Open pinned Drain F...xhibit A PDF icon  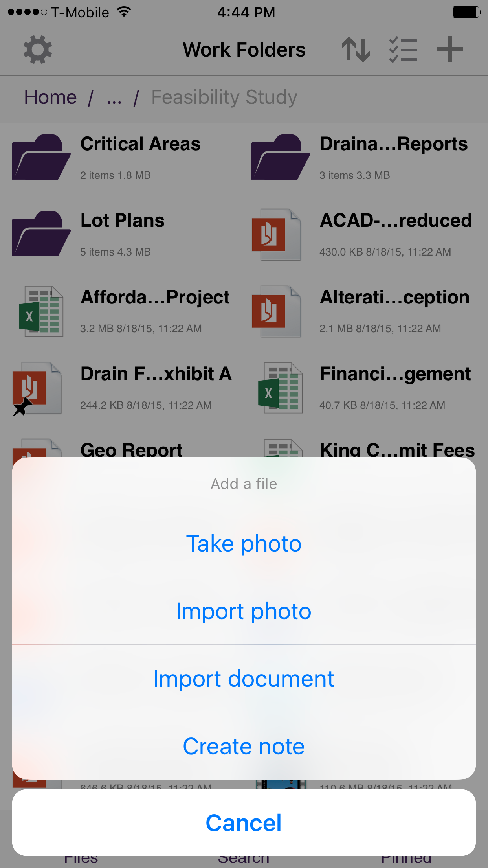[37, 388]
